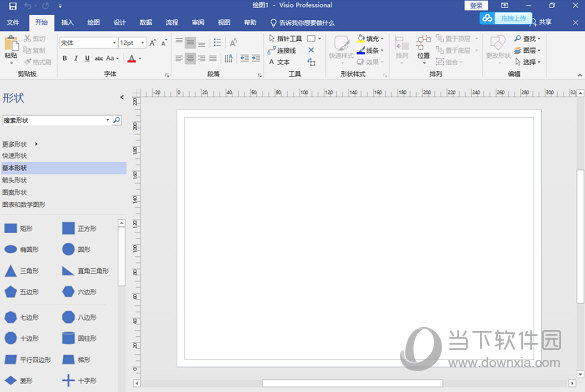Select the 矩形 rectangle shape in the stencil

[18, 228]
